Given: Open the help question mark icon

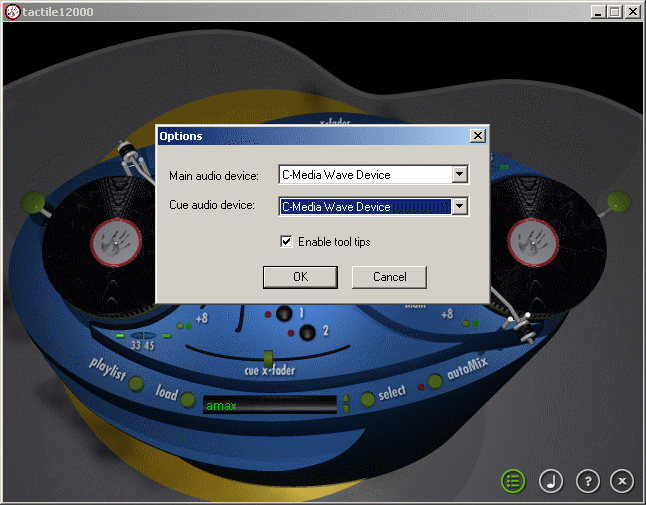Looking at the screenshot, I should click(587, 481).
